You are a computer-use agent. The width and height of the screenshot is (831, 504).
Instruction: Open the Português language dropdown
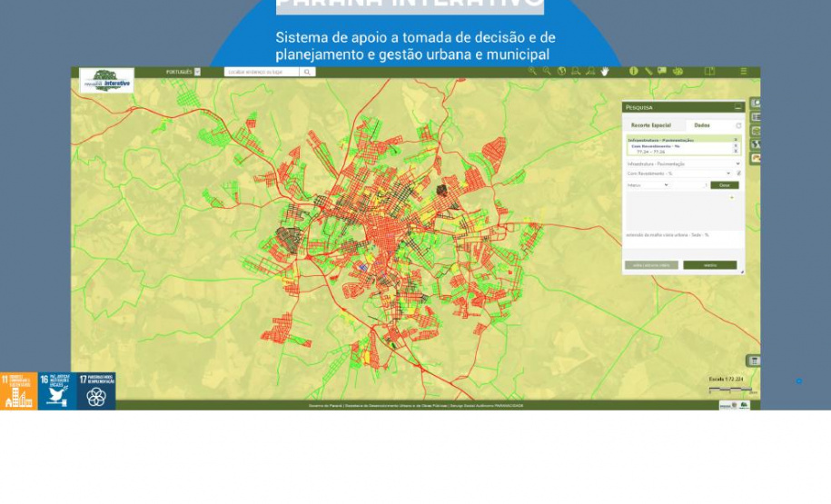(x=197, y=72)
